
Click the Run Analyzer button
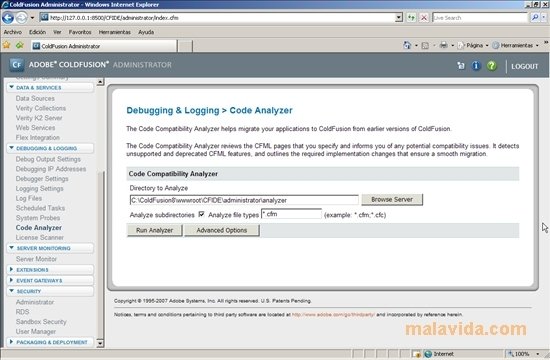coord(154,230)
